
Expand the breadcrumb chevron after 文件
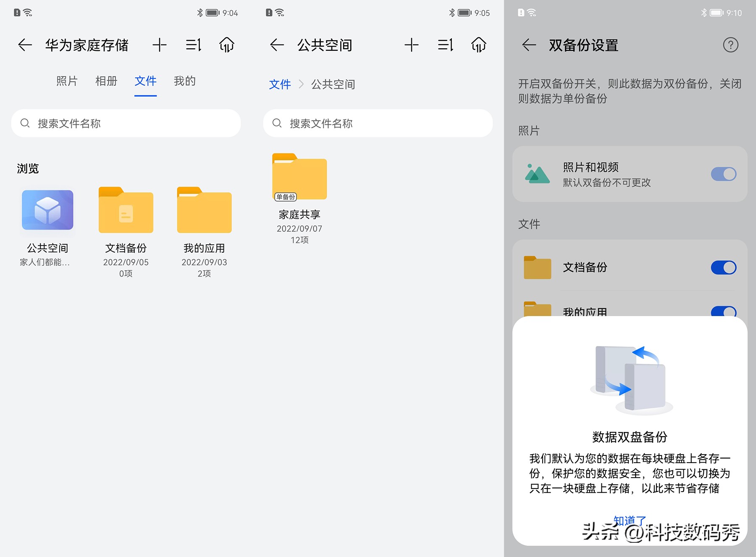[x=301, y=84]
